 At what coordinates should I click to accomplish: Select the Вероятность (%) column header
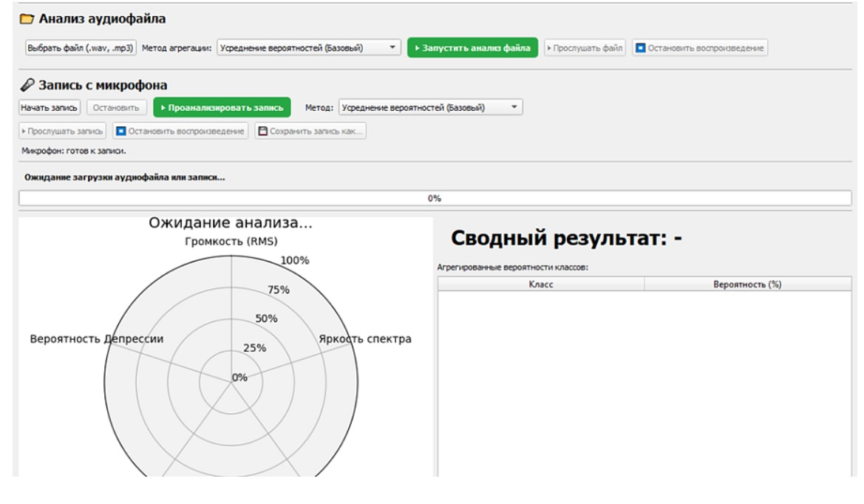point(747,285)
